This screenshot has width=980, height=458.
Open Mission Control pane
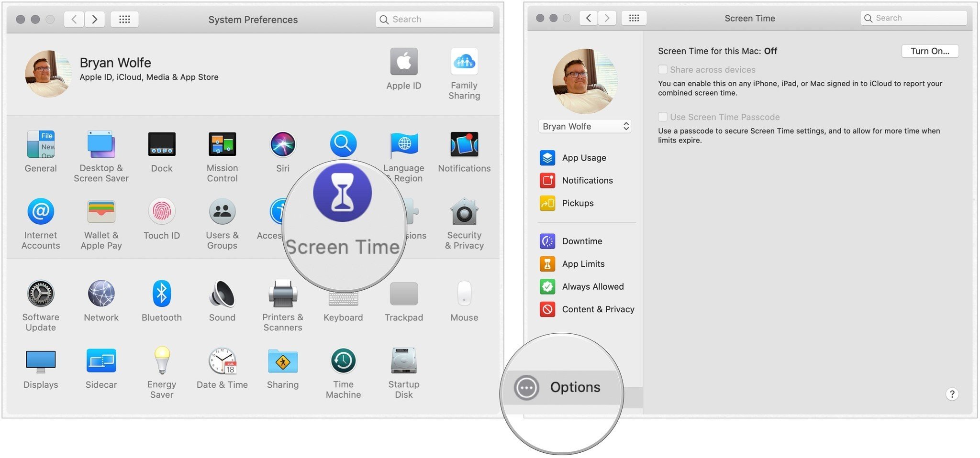click(222, 156)
